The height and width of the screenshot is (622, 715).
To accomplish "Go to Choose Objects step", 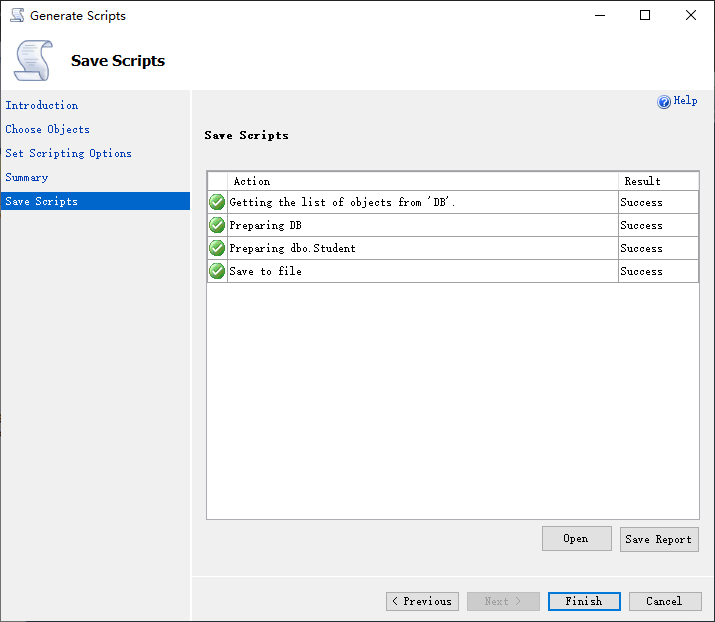I will 48,129.
